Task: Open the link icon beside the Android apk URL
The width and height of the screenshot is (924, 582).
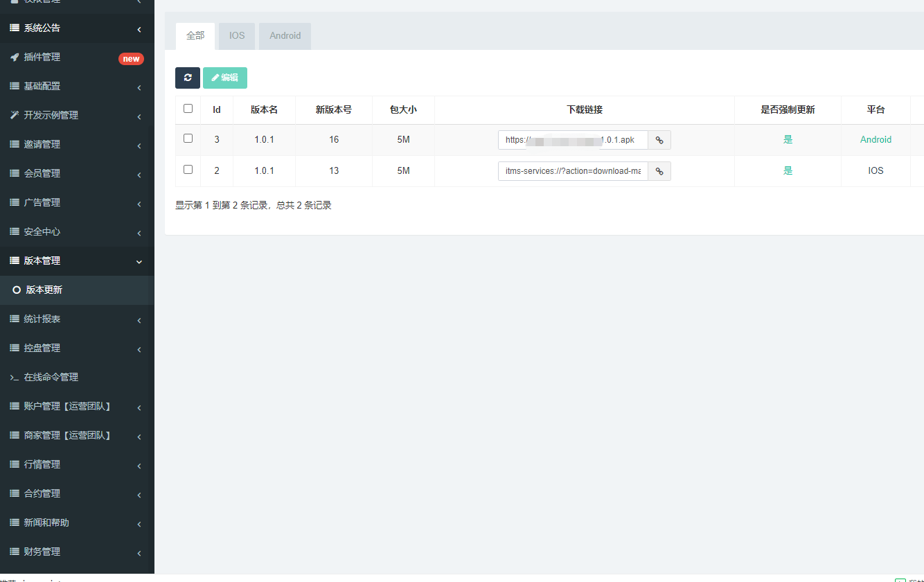Action: coord(659,139)
